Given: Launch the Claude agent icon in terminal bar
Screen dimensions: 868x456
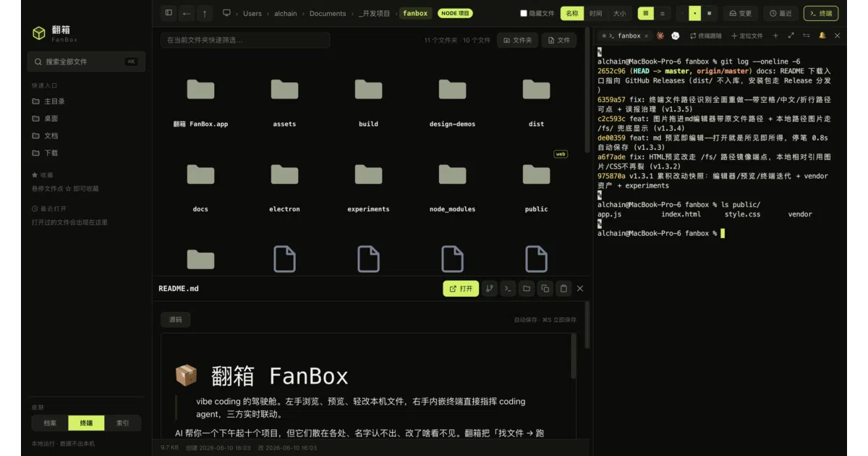Looking at the screenshot, I should pos(660,35).
